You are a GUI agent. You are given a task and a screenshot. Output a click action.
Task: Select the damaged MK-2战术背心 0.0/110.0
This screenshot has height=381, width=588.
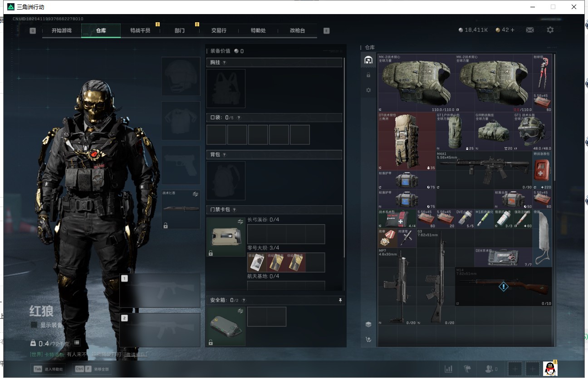[x=494, y=83]
